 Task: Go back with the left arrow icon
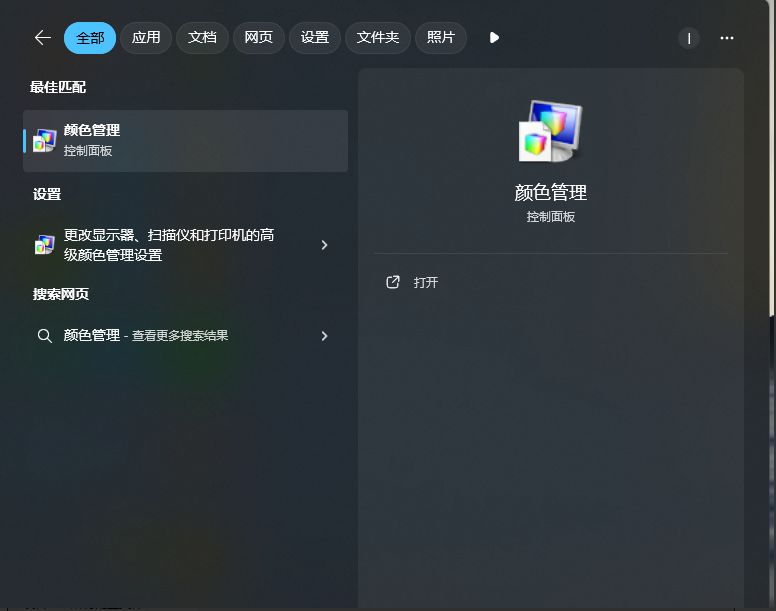43,38
